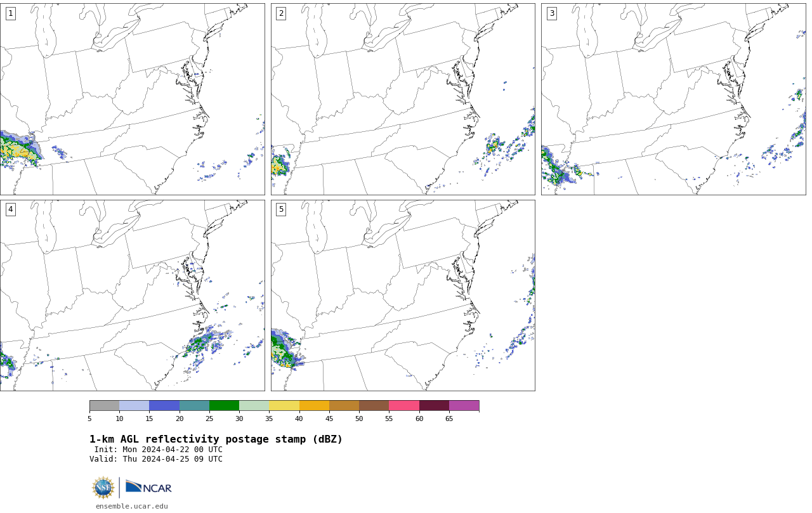Click the blue 15-20 dBZ swatch
Image resolution: width=812 pixels, height=513 pixels.
tap(164, 406)
